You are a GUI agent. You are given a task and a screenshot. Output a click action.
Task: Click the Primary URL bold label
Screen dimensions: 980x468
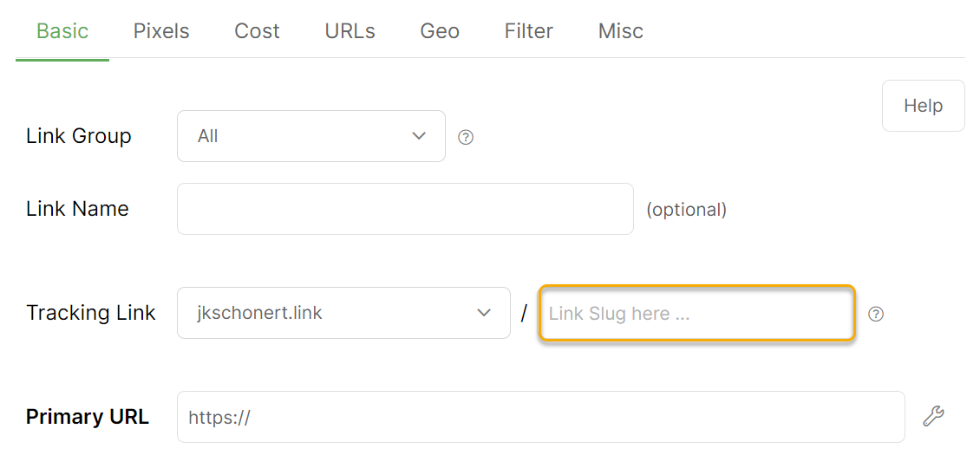point(88,417)
